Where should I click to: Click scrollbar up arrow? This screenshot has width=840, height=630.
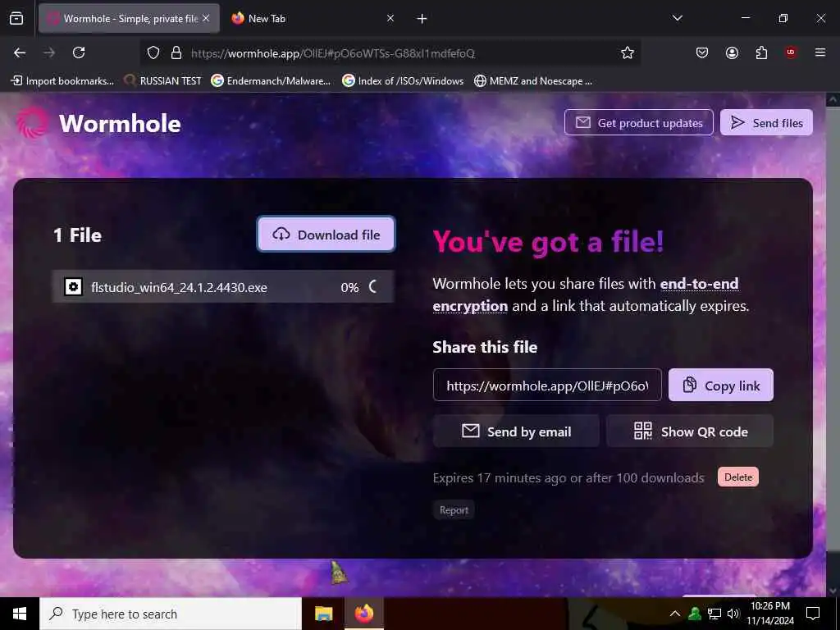pos(833,99)
